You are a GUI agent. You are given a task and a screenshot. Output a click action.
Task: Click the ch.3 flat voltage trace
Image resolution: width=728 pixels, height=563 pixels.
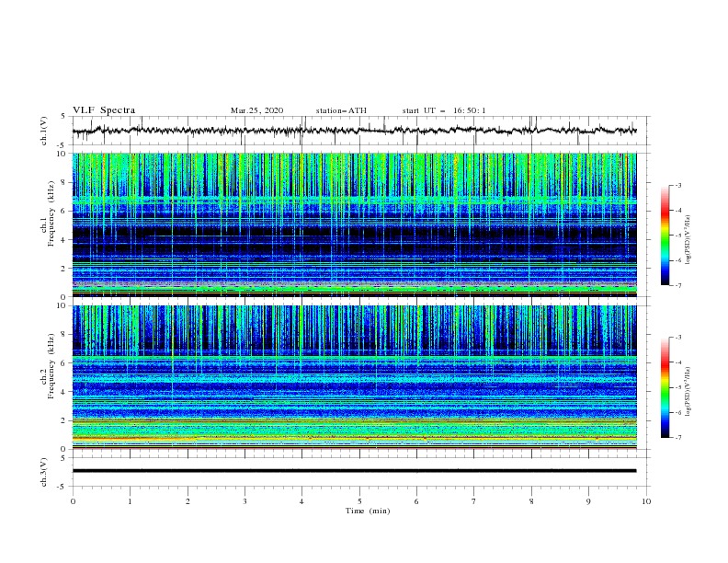point(354,471)
